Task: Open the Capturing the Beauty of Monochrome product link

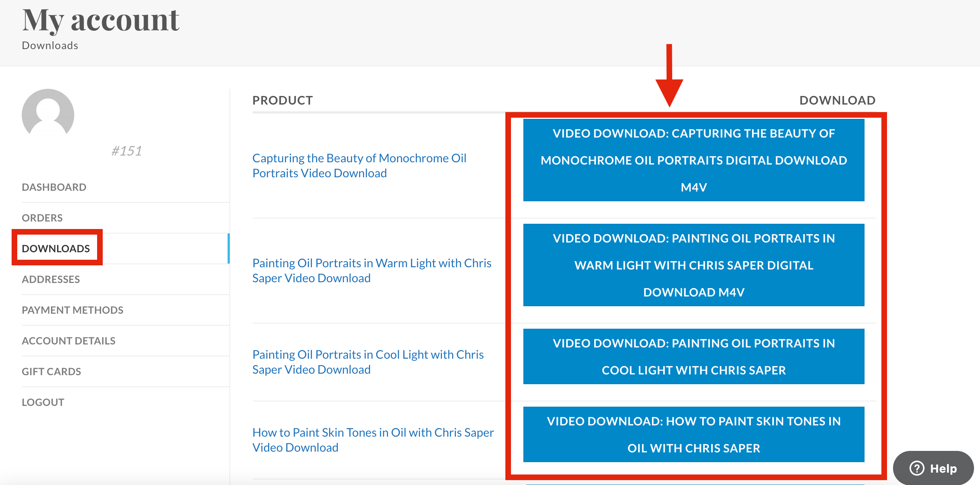Action: click(x=359, y=165)
